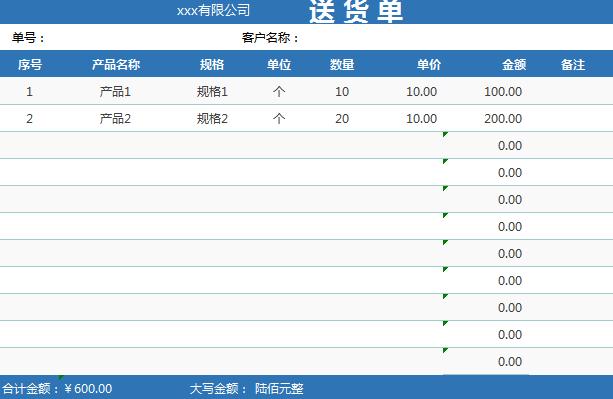613x399 pixels.
Task: Click the 产品2 cell
Action: coord(115,118)
